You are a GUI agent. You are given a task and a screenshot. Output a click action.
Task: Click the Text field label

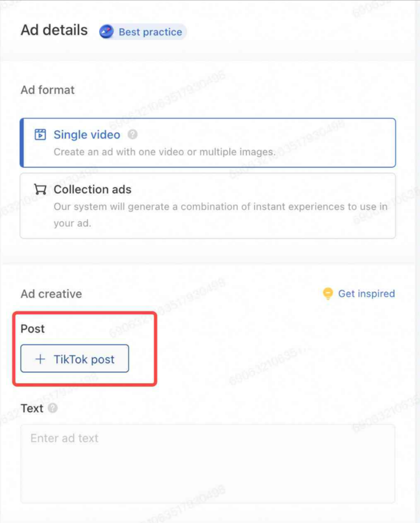pos(32,408)
